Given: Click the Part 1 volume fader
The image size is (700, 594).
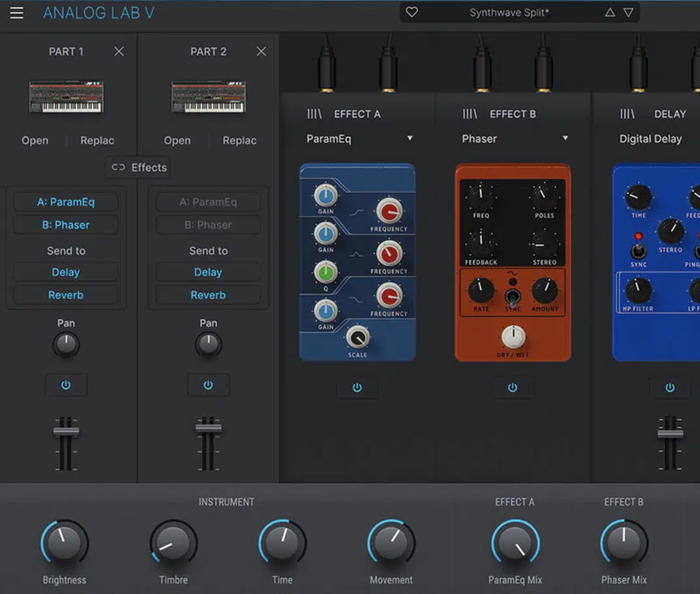Looking at the screenshot, I should click(66, 431).
